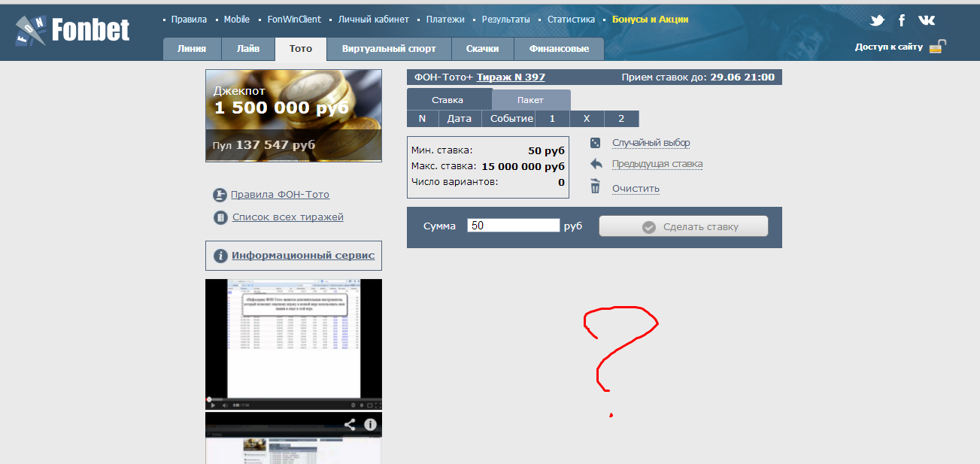
Task: Click share icon on second video
Action: [x=350, y=424]
